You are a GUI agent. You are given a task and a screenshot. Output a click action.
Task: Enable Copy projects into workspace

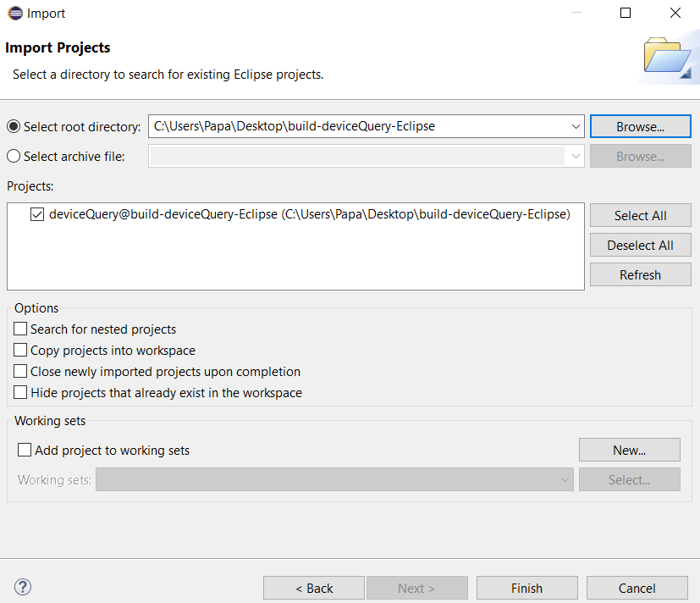[x=21, y=350]
